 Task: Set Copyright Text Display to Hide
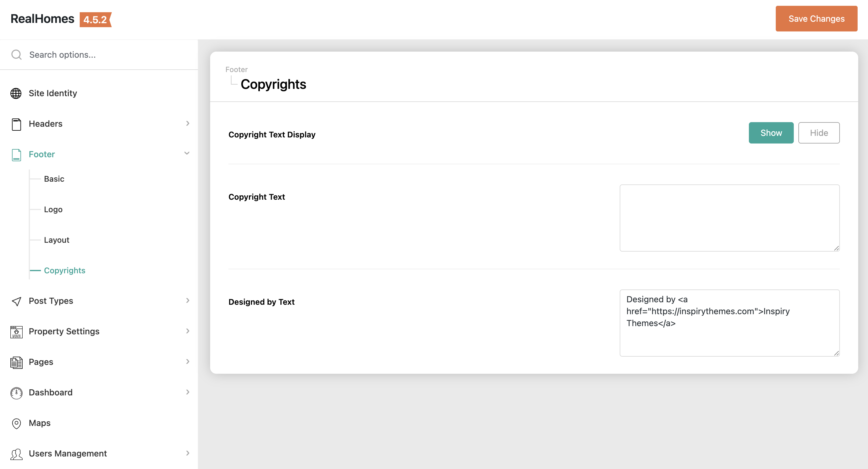tap(819, 133)
